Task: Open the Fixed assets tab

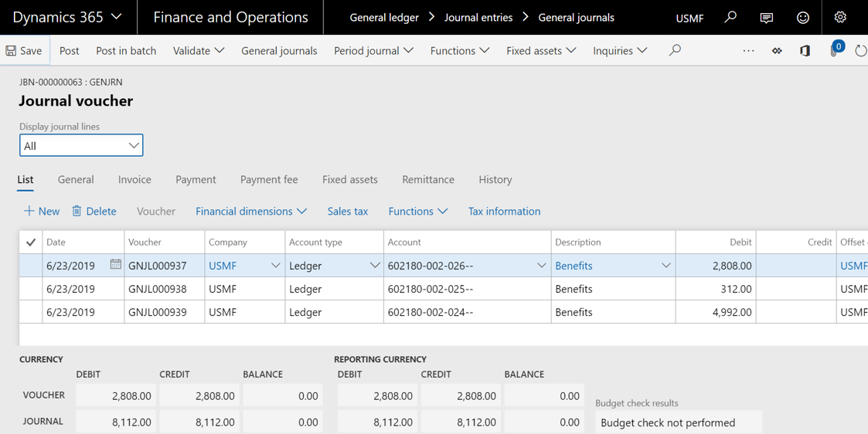Action: 349,180
